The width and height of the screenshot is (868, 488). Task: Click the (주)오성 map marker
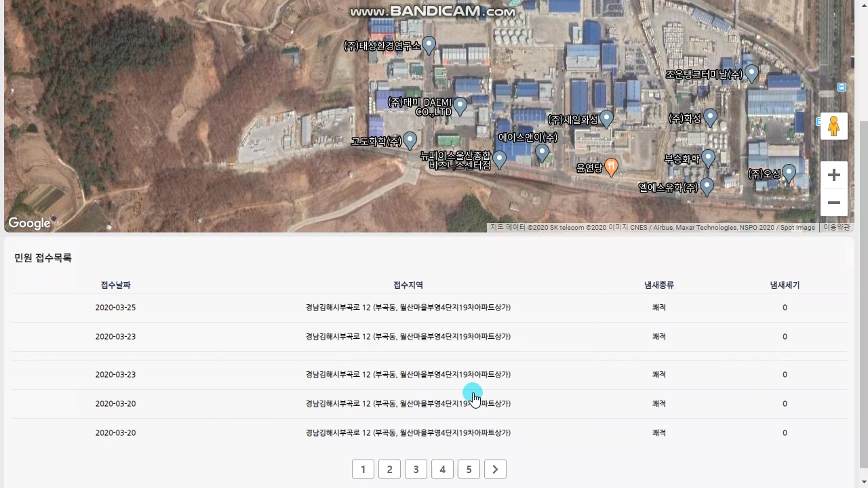789,174
